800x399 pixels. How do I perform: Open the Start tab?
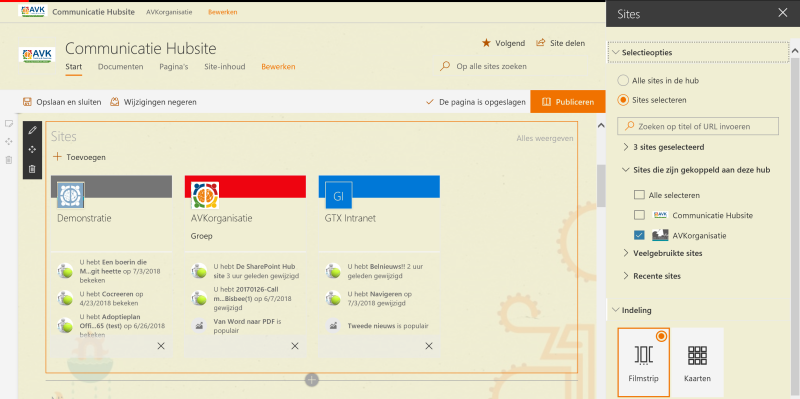pyautogui.click(x=73, y=67)
